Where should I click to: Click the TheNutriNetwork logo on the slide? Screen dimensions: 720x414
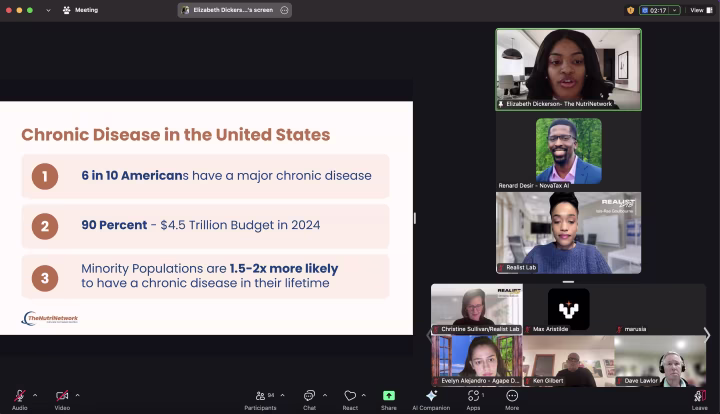50,318
